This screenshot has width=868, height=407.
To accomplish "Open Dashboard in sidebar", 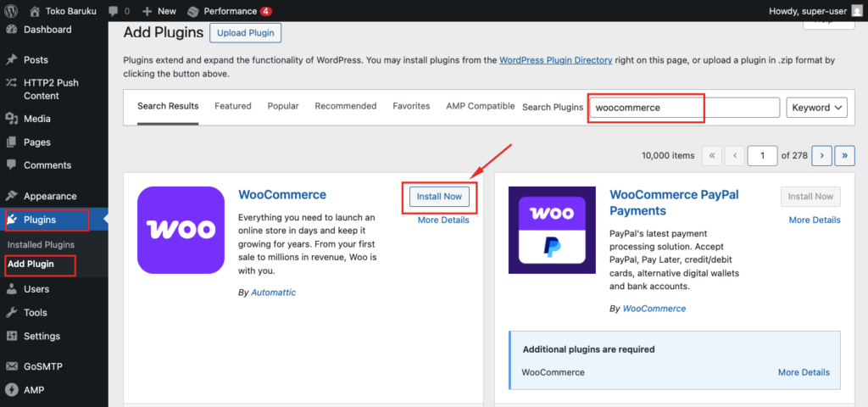I will pos(47,30).
